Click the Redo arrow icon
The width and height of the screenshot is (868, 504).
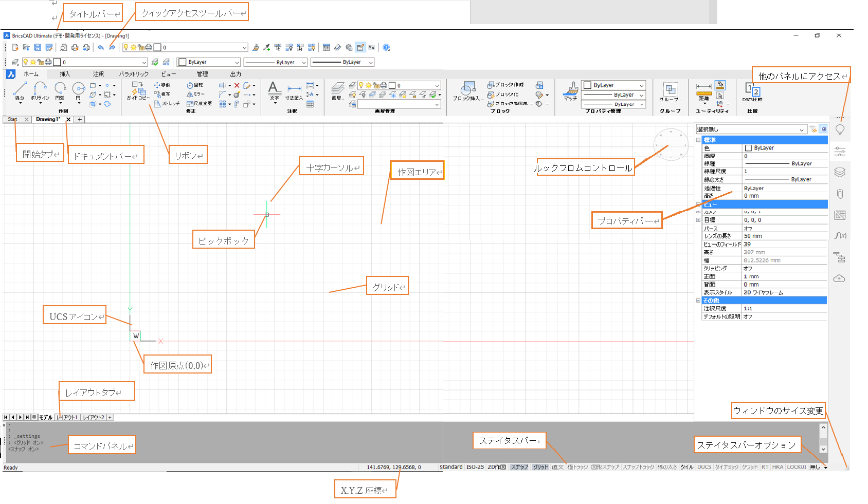tap(112, 47)
